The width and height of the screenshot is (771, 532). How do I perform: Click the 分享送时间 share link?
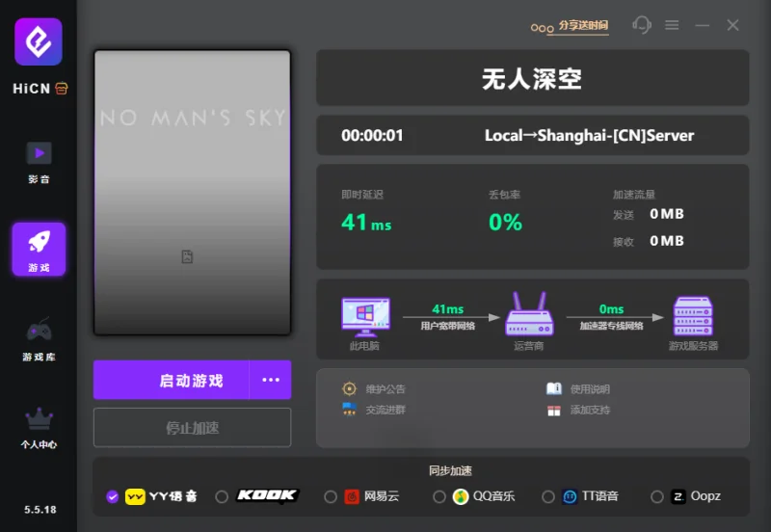tap(582, 26)
